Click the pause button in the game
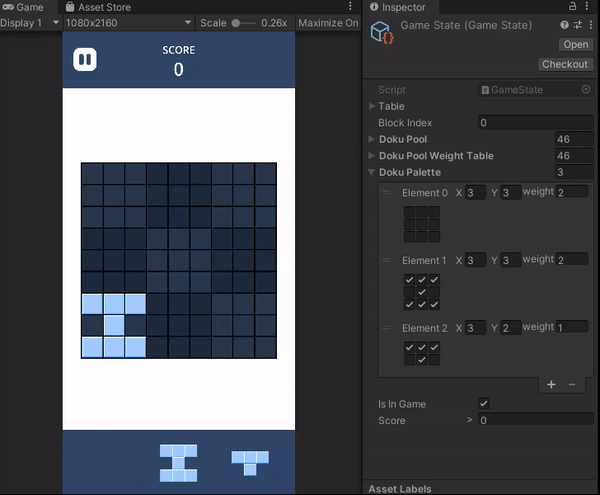This screenshot has height=495, width=600. (x=85, y=60)
